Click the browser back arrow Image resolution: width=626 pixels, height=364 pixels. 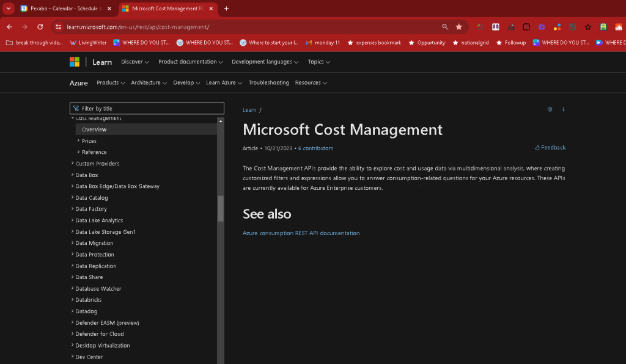(10, 27)
